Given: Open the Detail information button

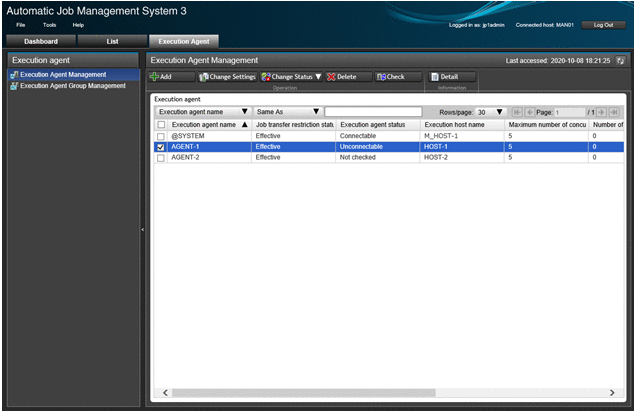Looking at the screenshot, I should (x=451, y=77).
